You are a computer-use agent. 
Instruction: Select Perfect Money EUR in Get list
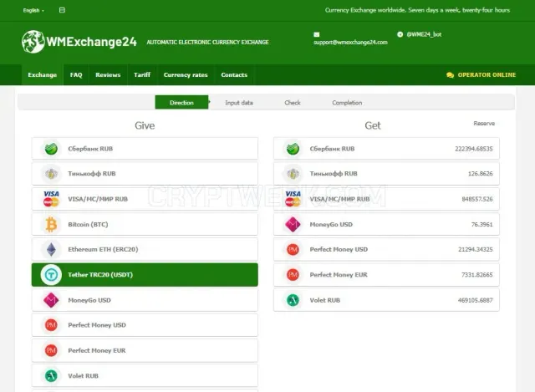pos(386,275)
